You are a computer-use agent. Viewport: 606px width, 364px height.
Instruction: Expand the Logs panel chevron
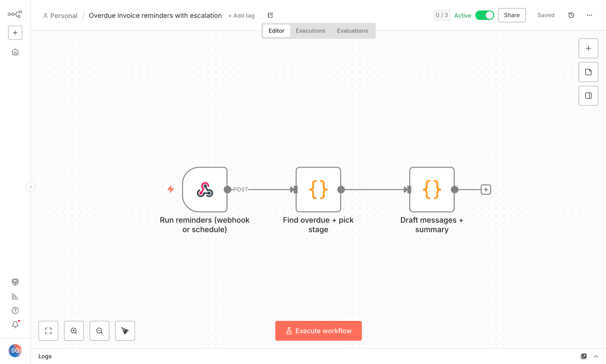click(x=596, y=356)
